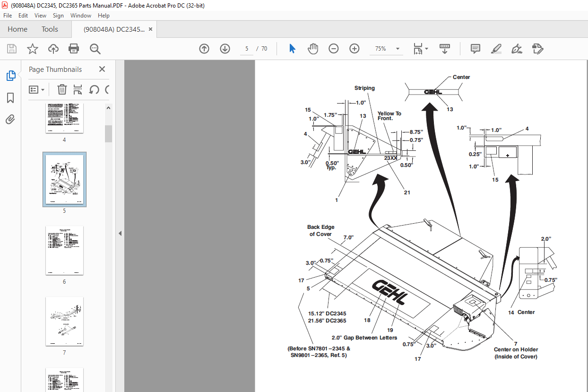This screenshot has height=392, width=588.
Task: Open the Sign document pen tool
Action: tap(517, 49)
